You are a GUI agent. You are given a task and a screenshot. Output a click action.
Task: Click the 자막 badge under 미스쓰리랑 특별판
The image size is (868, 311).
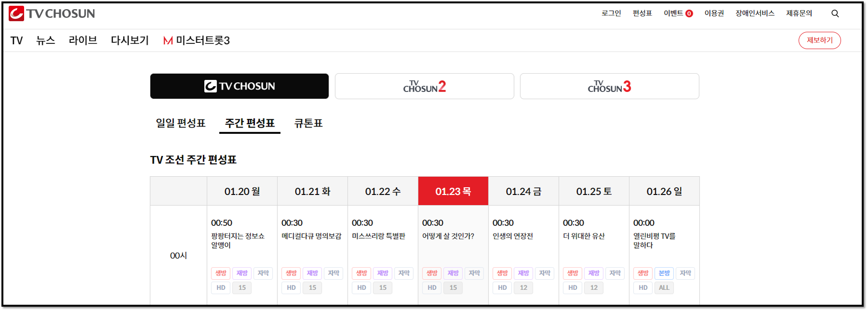point(404,273)
